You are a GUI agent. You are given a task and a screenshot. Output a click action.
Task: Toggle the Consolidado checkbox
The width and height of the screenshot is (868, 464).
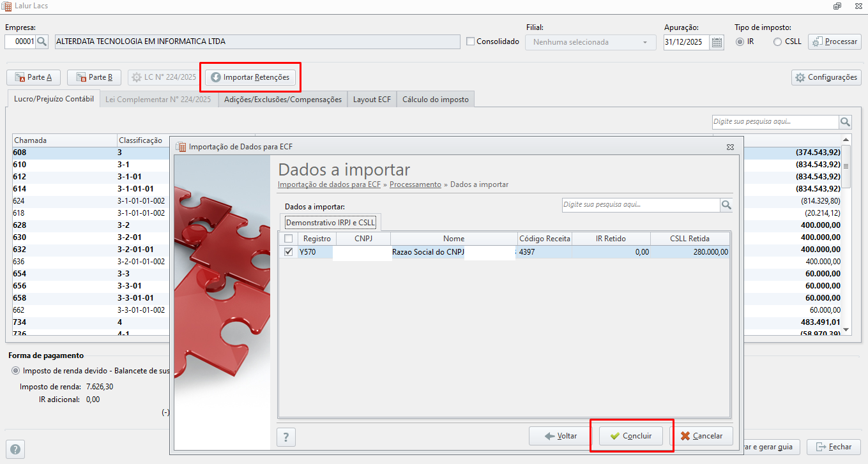point(471,41)
